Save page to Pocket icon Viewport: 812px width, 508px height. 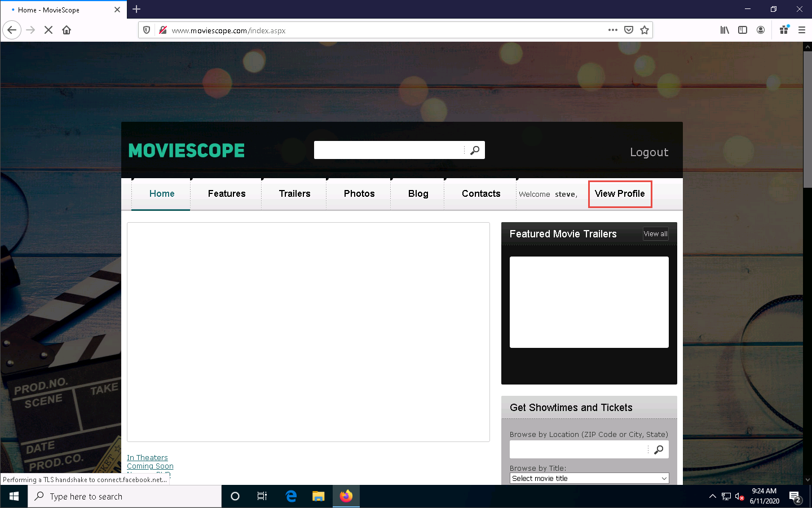[629, 30]
